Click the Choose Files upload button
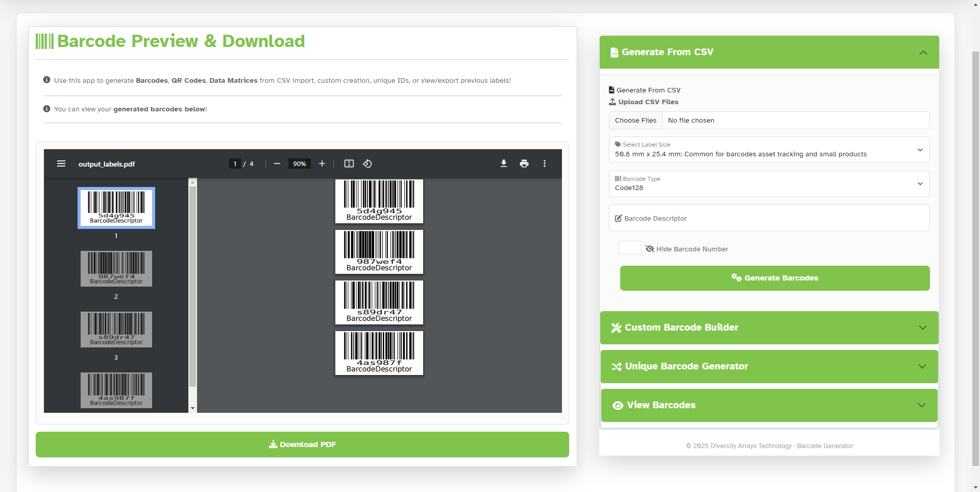980x492 pixels. click(x=635, y=121)
